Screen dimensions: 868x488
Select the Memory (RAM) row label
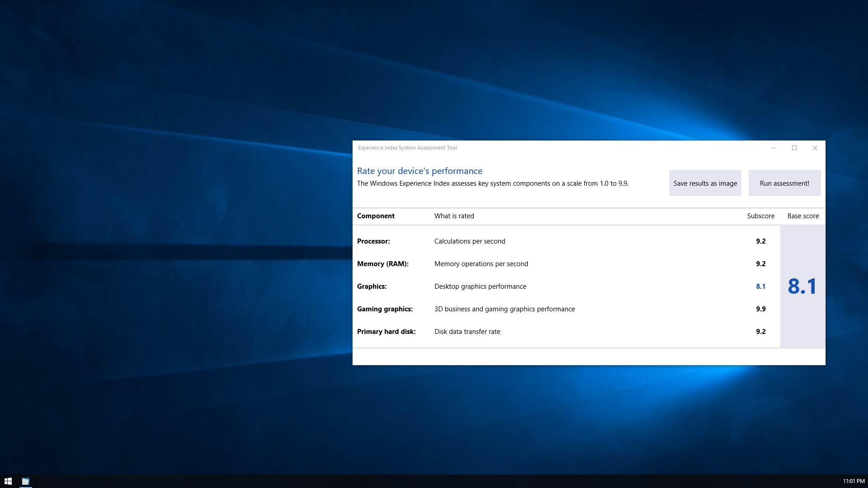[383, 264]
